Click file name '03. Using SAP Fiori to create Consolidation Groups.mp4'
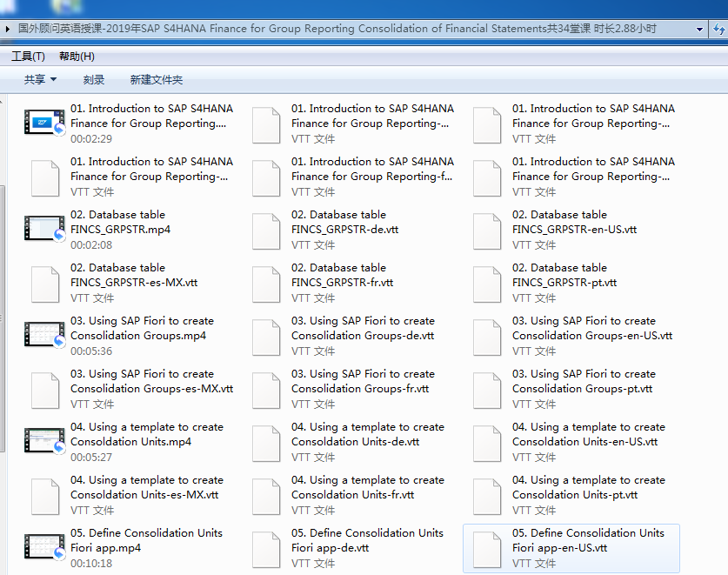The image size is (728, 575). (x=142, y=328)
